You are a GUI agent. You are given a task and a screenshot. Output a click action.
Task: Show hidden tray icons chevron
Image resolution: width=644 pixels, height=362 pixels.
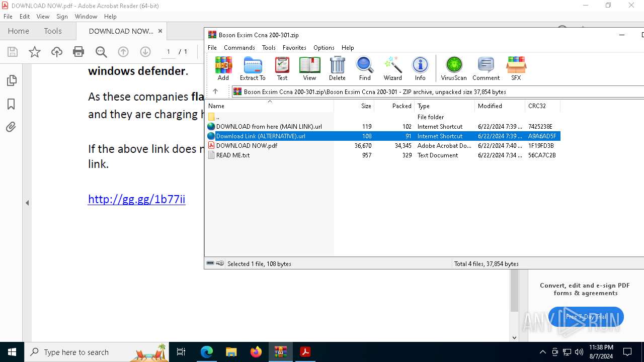coord(542,352)
